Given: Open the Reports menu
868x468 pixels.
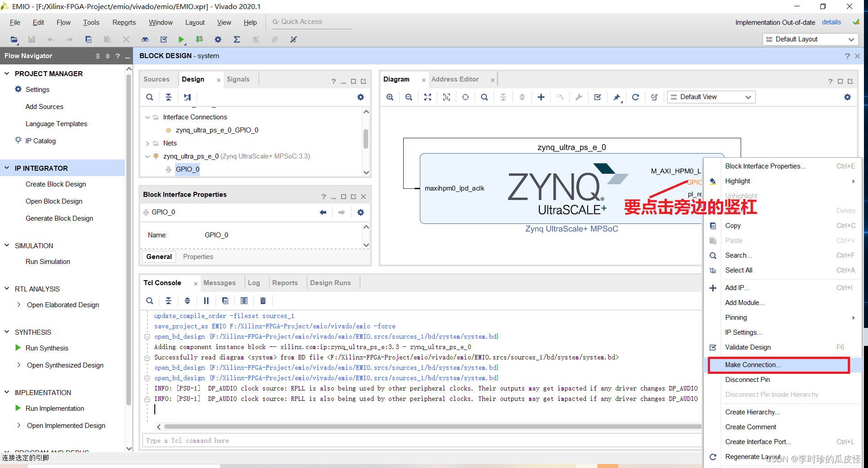Looking at the screenshot, I should pos(124,22).
